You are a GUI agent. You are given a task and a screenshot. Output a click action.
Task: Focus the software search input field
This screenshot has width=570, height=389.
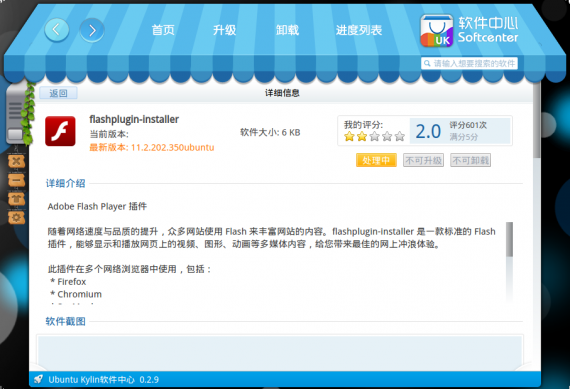469,64
